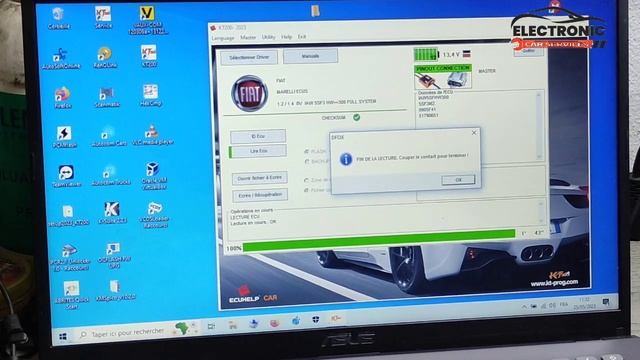Open the OpenFlash desktop shortcut below K-Suite
The image size is (640, 360).
tap(113, 256)
